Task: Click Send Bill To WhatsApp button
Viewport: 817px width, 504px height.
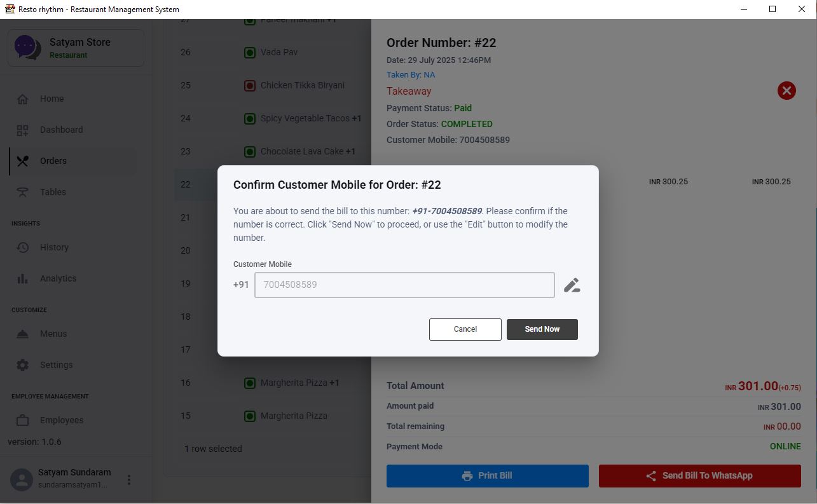Action: 699,476
